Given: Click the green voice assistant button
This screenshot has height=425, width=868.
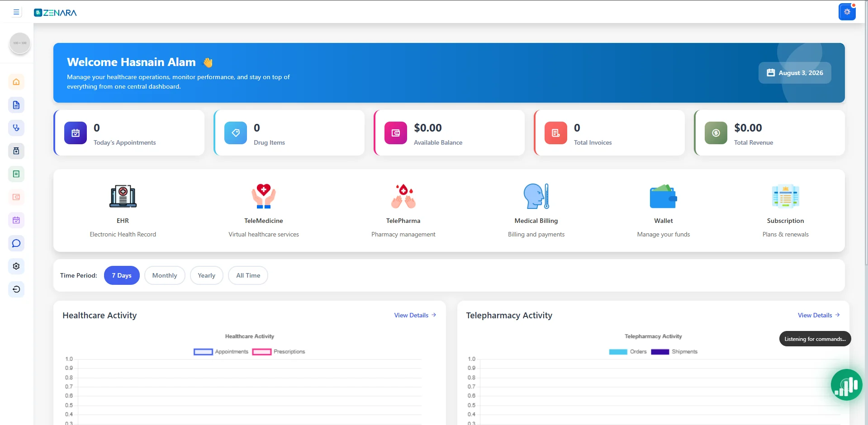Looking at the screenshot, I should 846,385.
